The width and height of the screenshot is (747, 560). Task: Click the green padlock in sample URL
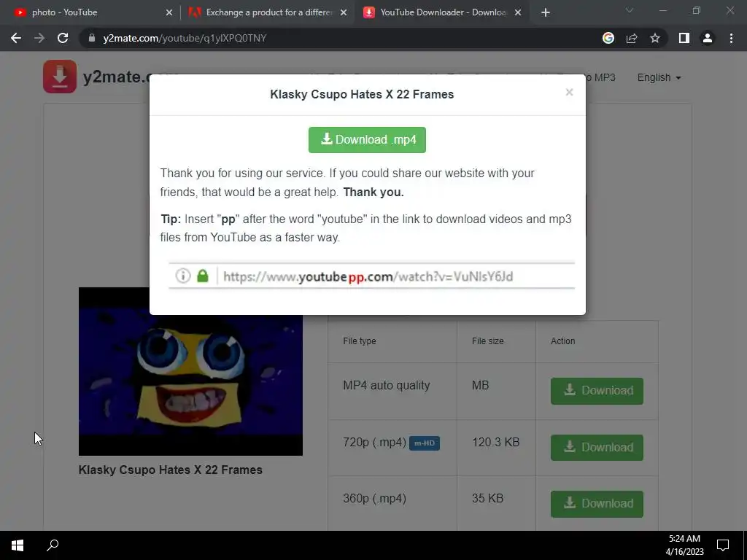(x=203, y=276)
